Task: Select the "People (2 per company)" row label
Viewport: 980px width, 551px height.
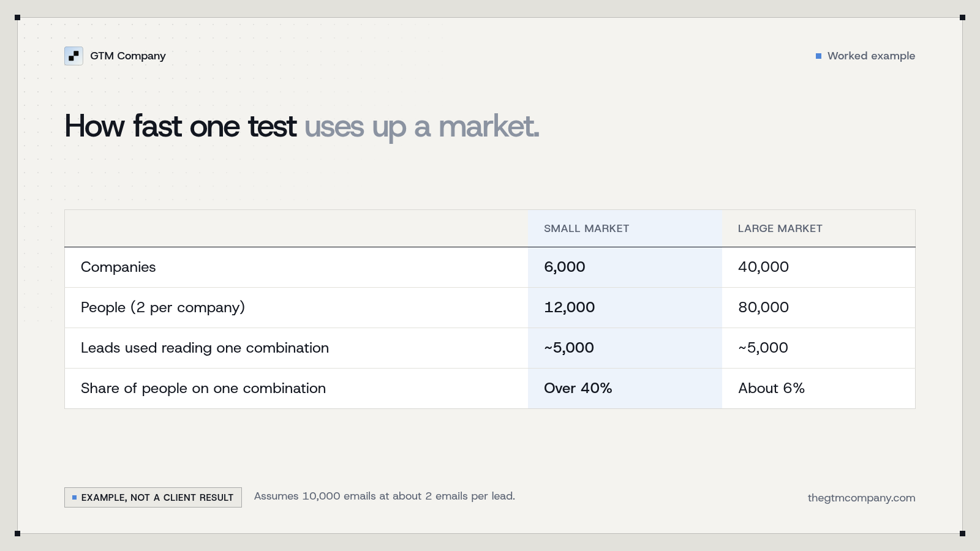Action: [163, 307]
